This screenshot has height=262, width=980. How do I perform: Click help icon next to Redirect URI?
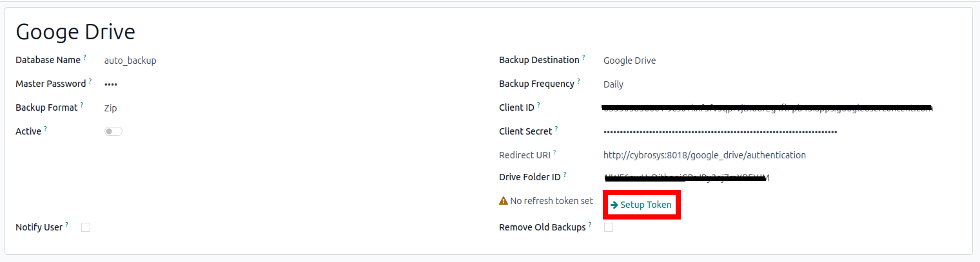(x=554, y=153)
